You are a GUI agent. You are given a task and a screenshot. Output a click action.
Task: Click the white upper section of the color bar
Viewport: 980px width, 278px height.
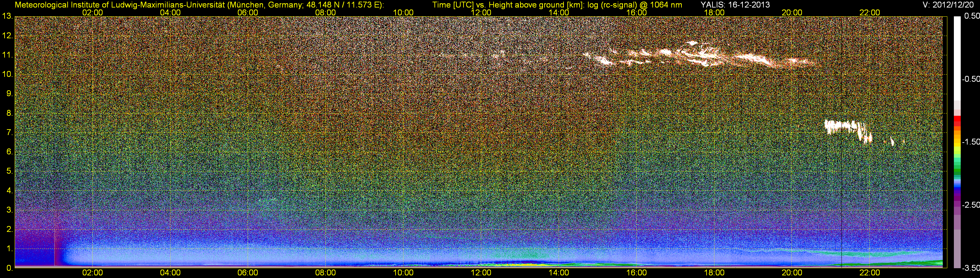pyautogui.click(x=957, y=58)
